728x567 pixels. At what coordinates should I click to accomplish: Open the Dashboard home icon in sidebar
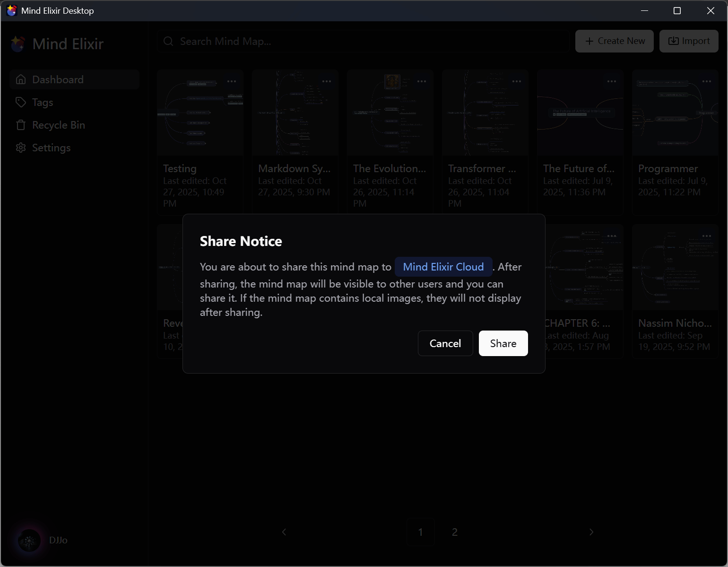click(21, 79)
